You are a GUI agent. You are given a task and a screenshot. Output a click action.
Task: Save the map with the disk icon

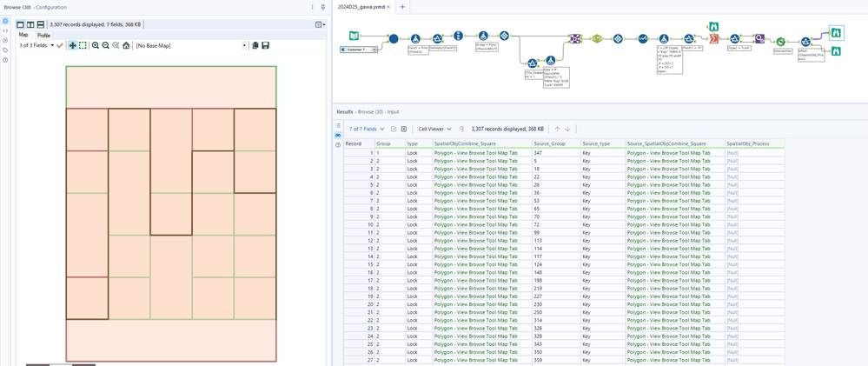(265, 45)
